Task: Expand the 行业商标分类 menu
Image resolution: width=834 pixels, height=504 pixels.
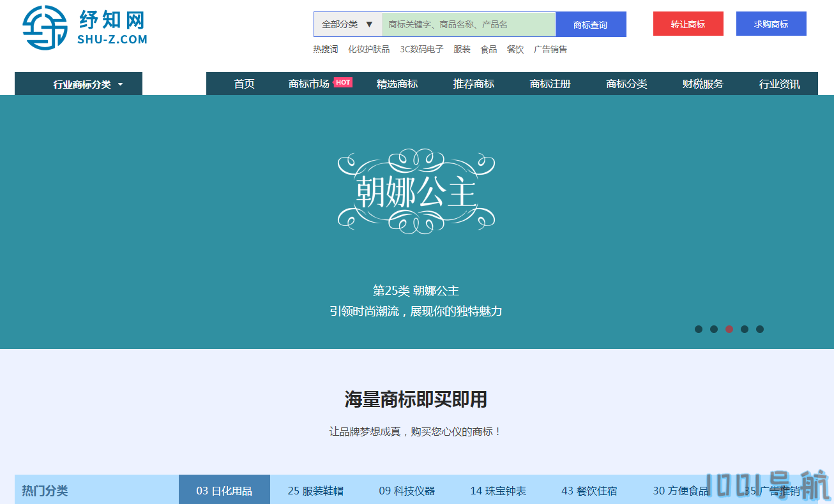Action: pos(79,84)
